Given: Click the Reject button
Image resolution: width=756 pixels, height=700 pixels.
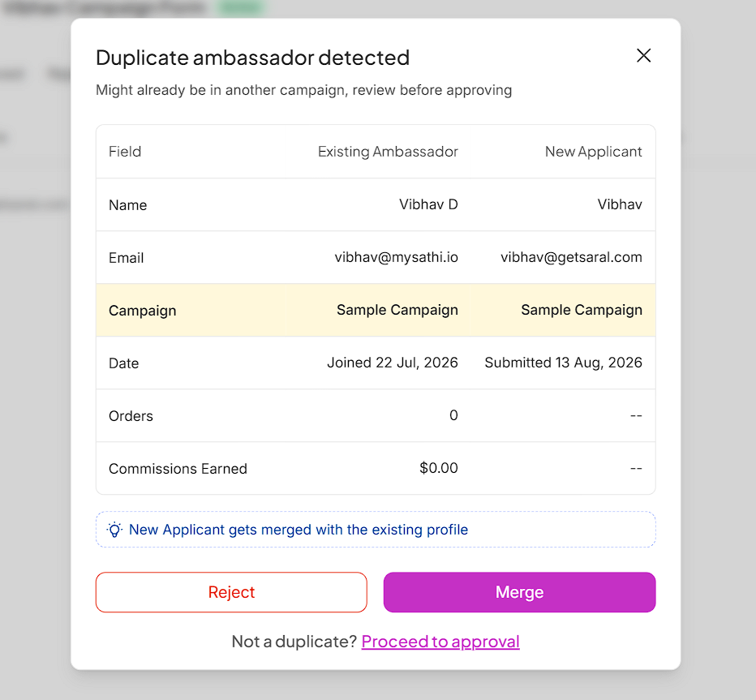Looking at the screenshot, I should [x=231, y=592].
